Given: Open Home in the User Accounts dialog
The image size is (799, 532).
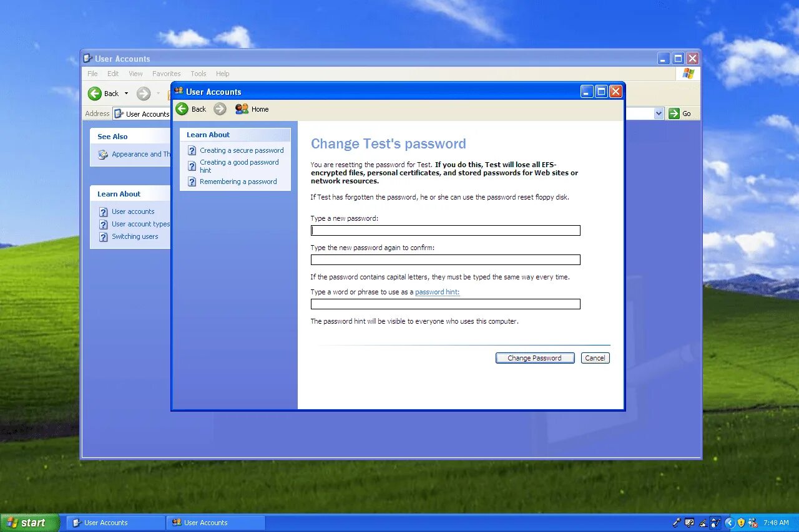Looking at the screenshot, I should pyautogui.click(x=252, y=109).
